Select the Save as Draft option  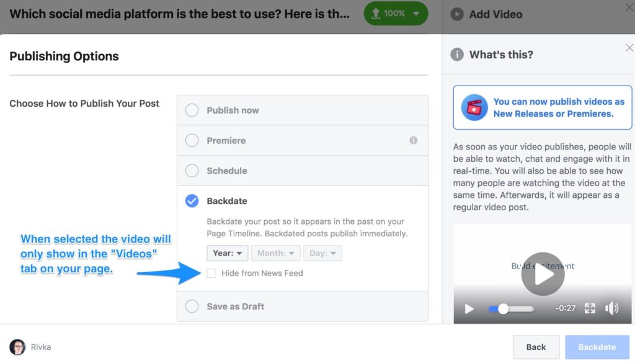192,306
